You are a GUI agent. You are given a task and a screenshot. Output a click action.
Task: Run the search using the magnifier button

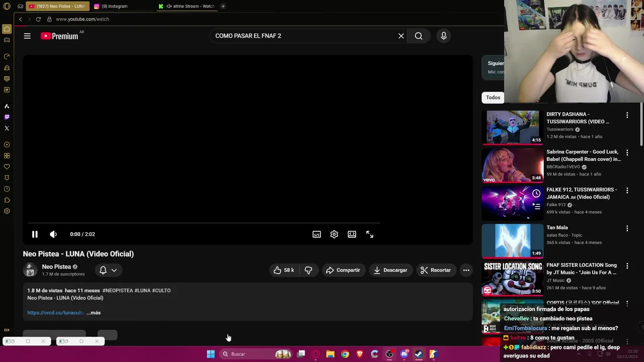click(x=419, y=36)
